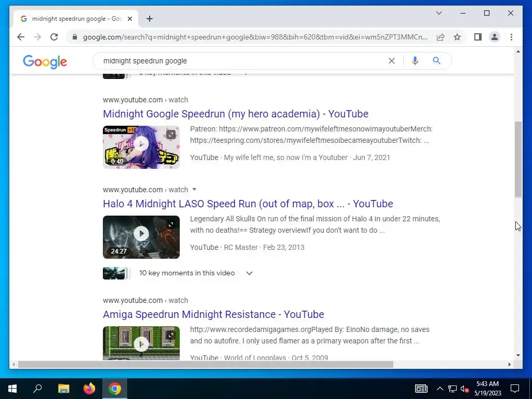Go back to the previous page
Screen dimensions: 532x399
(x=21, y=37)
